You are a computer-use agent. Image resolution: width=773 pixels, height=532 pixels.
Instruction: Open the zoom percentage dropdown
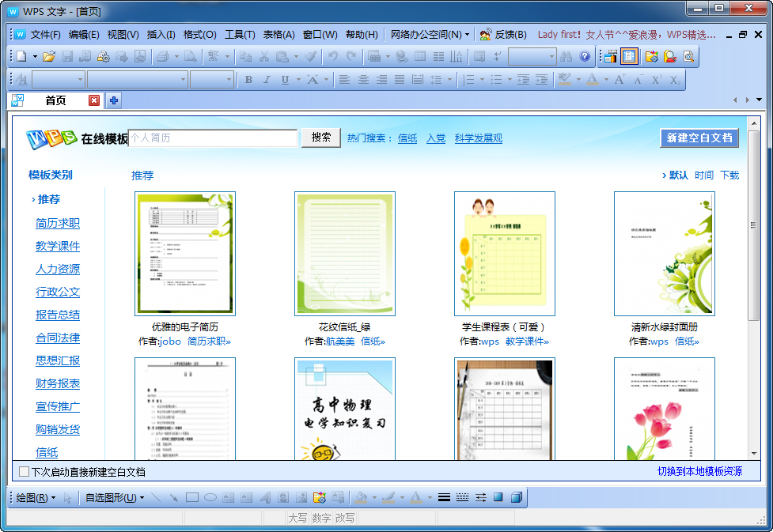point(532,57)
